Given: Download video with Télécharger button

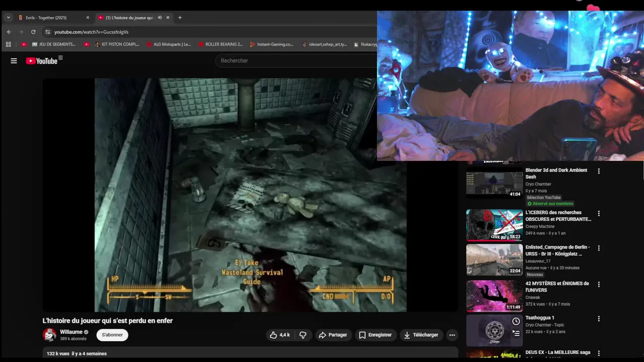Looking at the screenshot, I should (421, 335).
